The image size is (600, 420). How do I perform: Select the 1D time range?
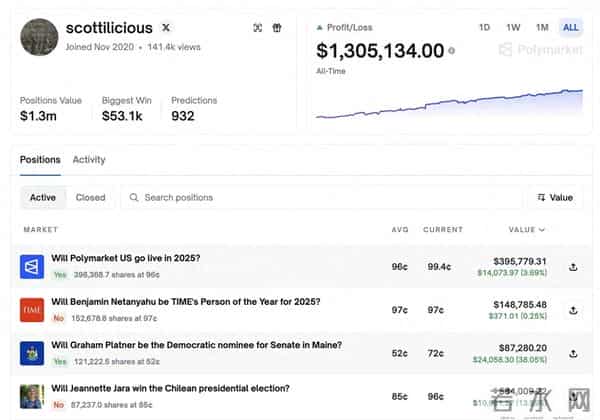pyautogui.click(x=484, y=27)
